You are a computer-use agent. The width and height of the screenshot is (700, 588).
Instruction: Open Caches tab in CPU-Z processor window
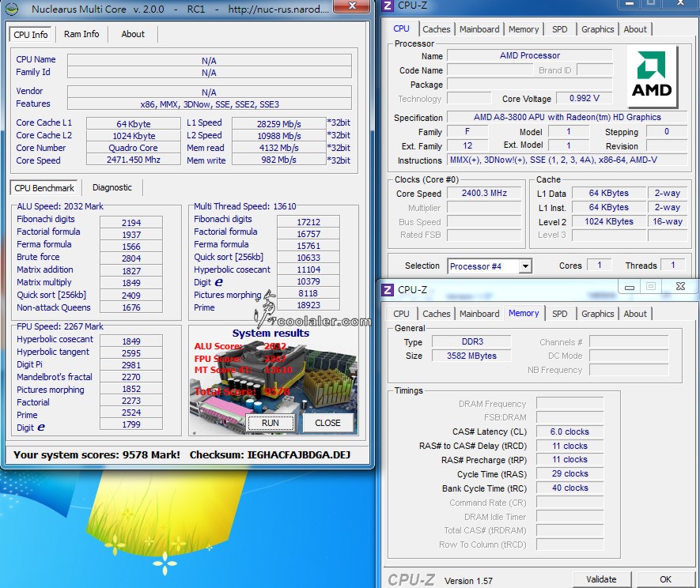click(x=436, y=29)
